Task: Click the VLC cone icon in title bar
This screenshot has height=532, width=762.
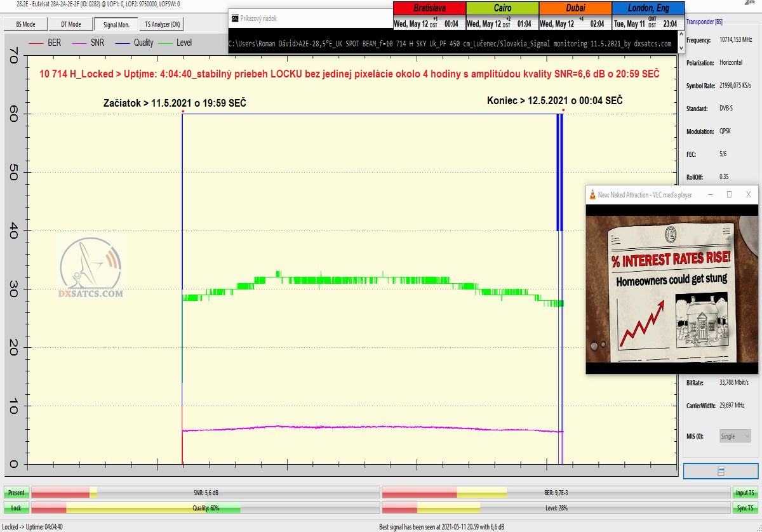Action: pos(592,195)
